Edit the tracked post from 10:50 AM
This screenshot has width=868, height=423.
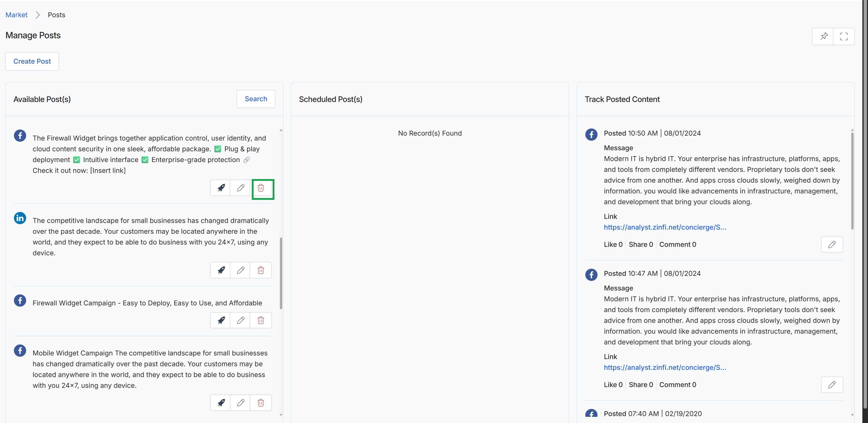(x=832, y=244)
